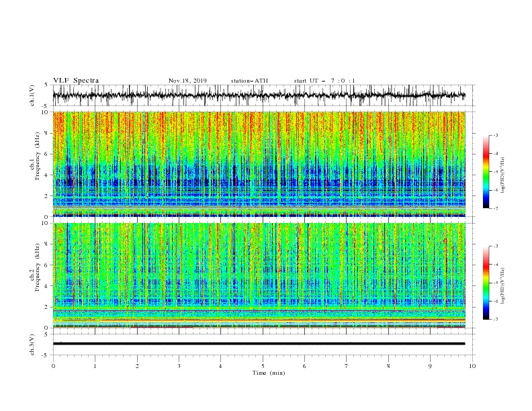Screen dimensions: 532x411
Task: Select the date text "Nov.18, 2019"
Action: point(187,81)
